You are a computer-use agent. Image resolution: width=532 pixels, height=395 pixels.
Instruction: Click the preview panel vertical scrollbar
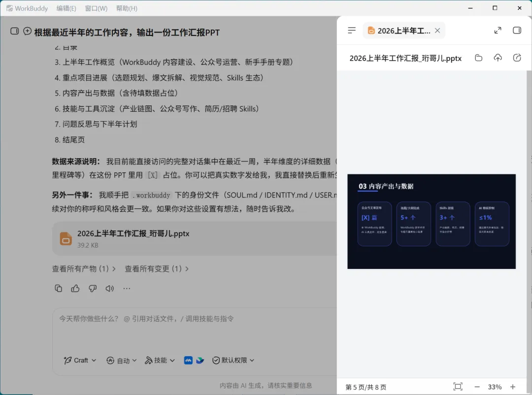[x=529, y=224]
